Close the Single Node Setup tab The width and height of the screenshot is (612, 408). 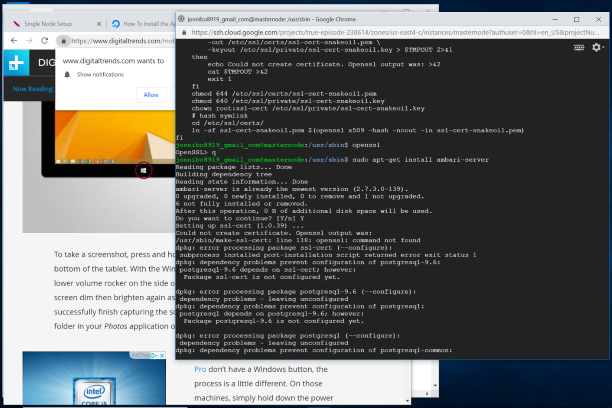(x=99, y=24)
